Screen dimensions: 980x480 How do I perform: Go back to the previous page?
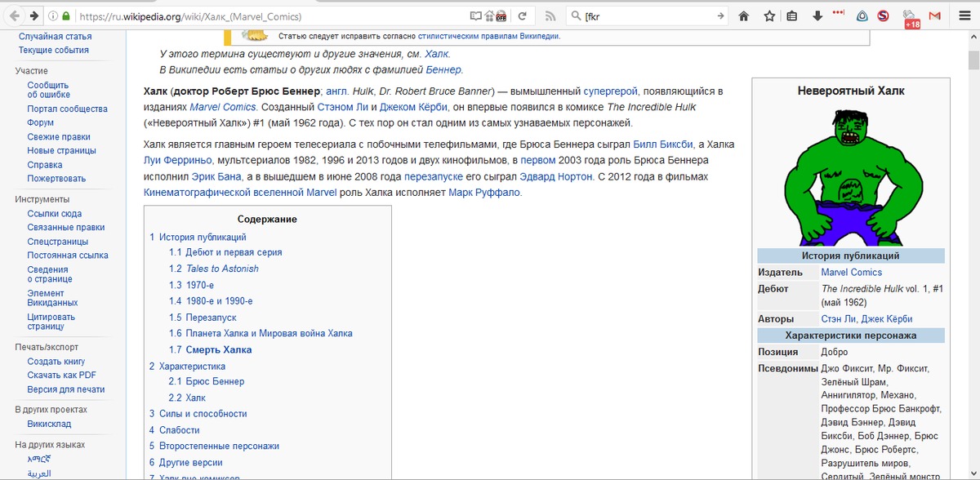pos(14,16)
